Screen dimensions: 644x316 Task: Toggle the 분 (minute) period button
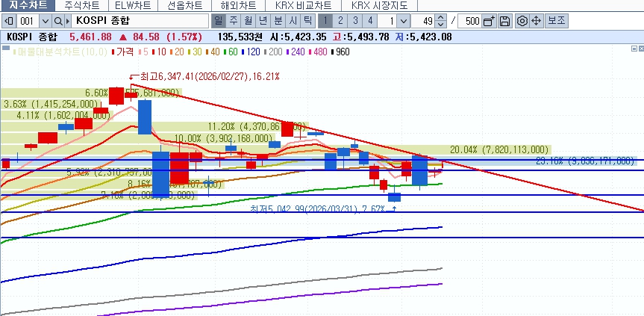(x=277, y=21)
